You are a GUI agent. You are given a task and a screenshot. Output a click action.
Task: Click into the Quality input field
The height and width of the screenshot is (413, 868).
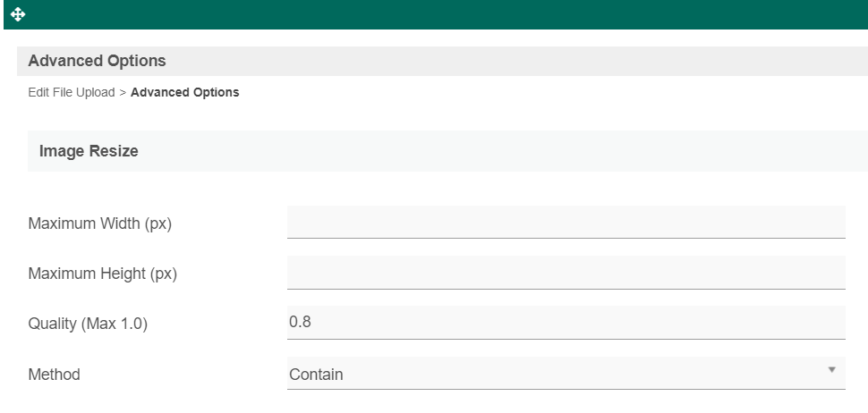(566, 322)
